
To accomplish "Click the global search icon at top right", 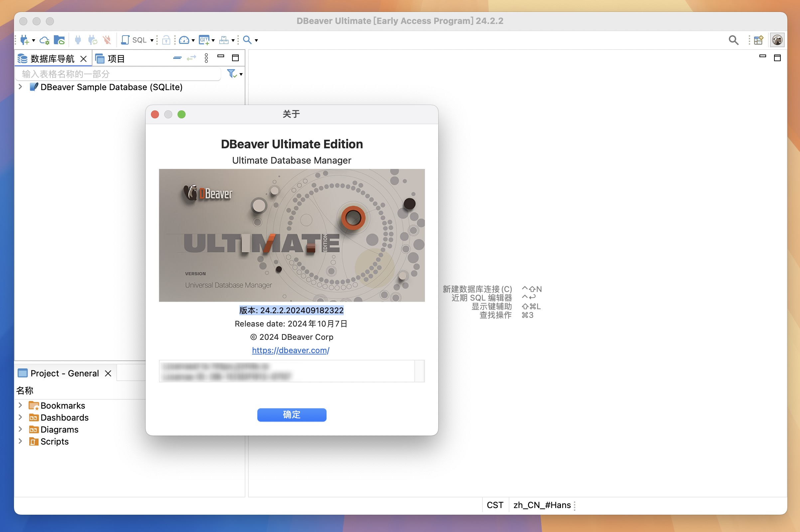I will click(733, 40).
